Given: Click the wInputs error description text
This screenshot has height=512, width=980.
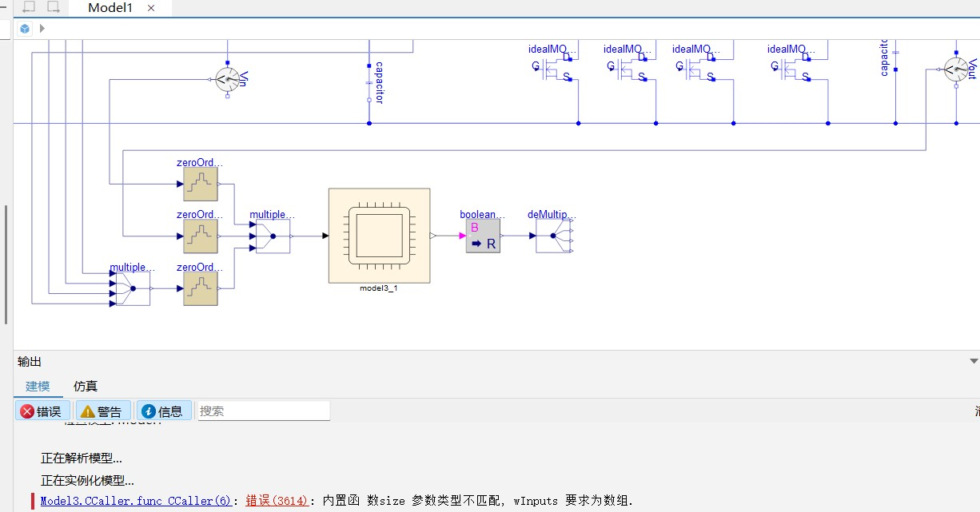Looking at the screenshot, I should 477,501.
